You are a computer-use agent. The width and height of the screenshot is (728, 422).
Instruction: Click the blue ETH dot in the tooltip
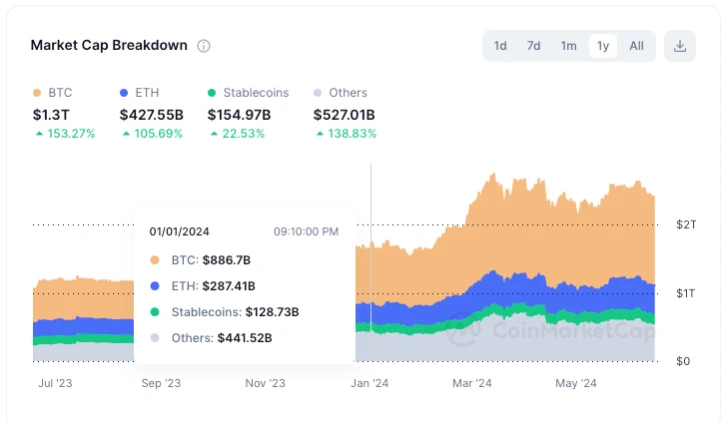click(x=154, y=286)
